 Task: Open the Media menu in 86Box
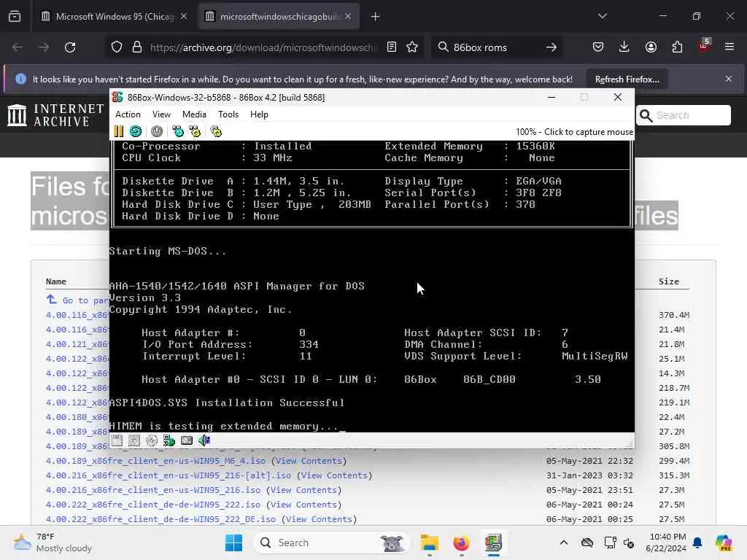[x=194, y=114]
